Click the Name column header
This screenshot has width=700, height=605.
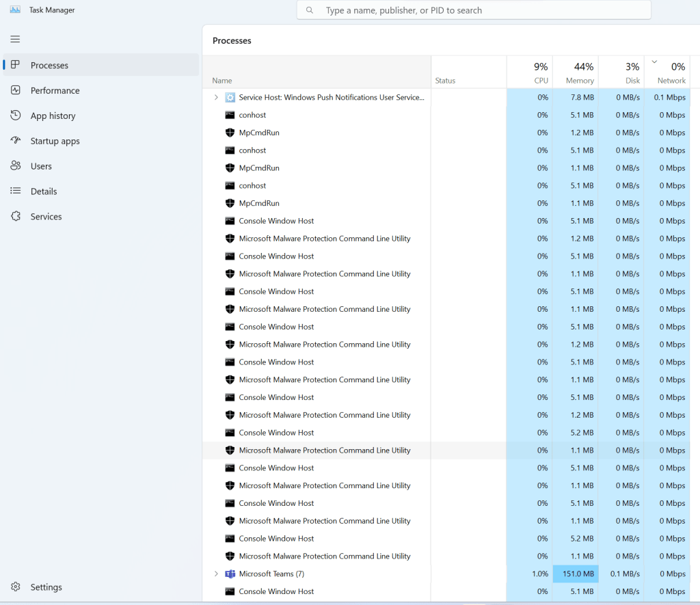pyautogui.click(x=222, y=81)
